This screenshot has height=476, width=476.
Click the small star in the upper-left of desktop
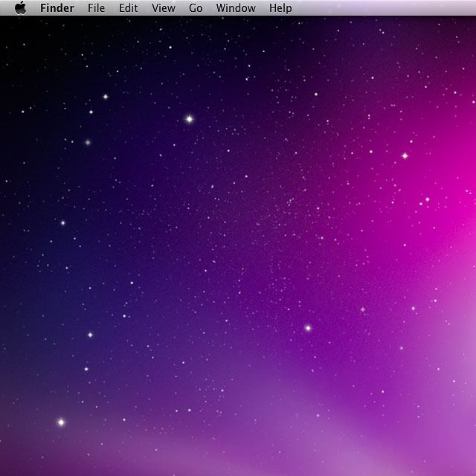105,97
